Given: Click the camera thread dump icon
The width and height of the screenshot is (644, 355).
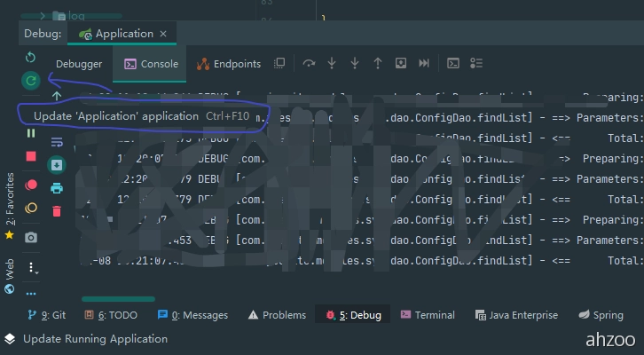Looking at the screenshot, I should (x=31, y=237).
